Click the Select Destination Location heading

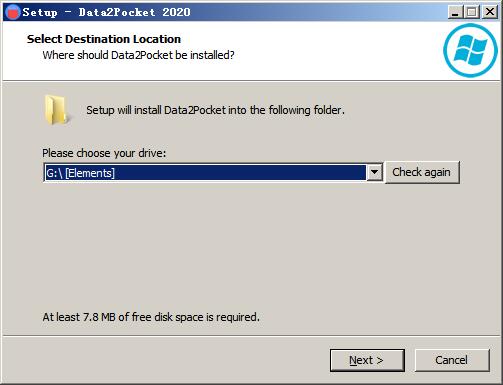tap(104, 39)
